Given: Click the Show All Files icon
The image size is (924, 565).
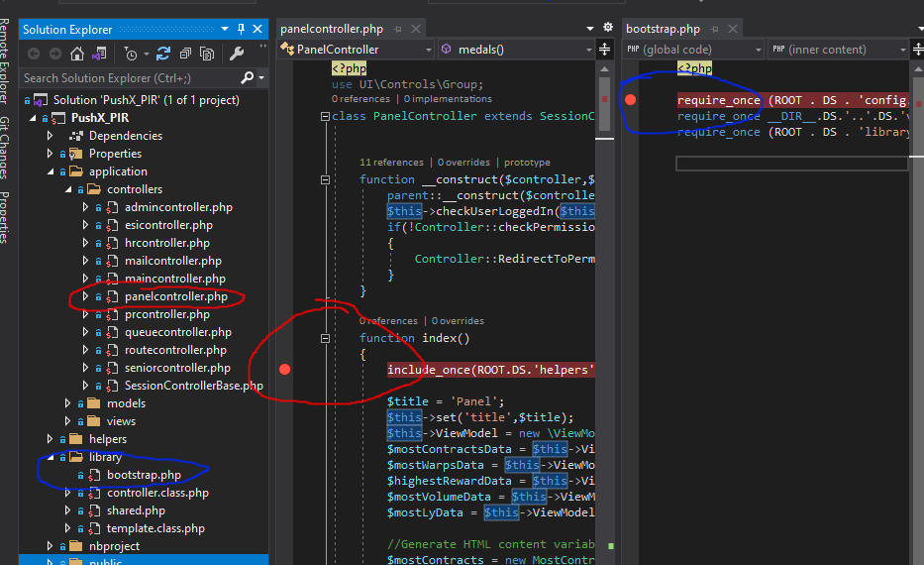Looking at the screenshot, I should pos(207,54).
